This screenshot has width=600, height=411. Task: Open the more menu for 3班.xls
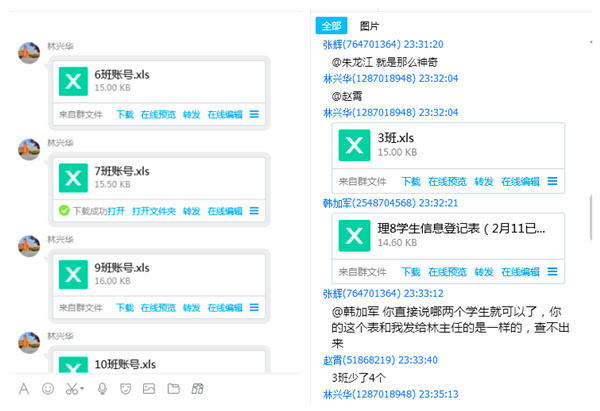point(552,181)
